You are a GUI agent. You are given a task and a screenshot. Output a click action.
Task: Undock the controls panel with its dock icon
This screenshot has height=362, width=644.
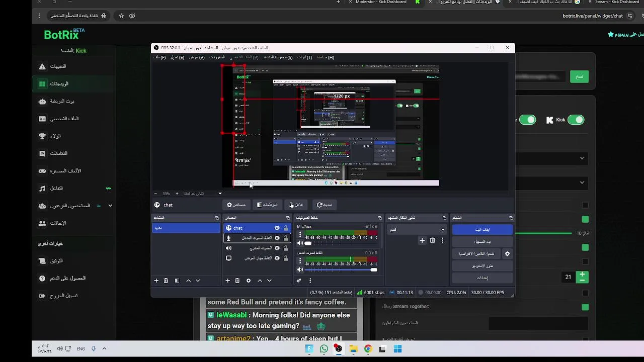click(x=511, y=218)
